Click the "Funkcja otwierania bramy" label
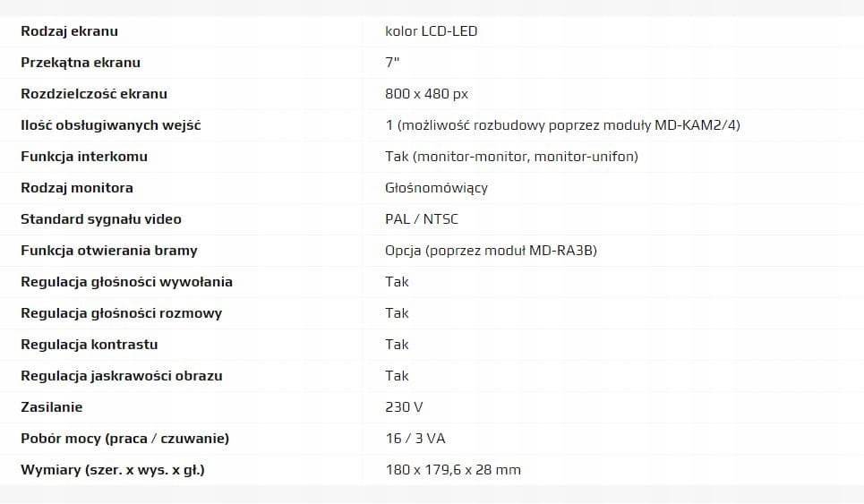This screenshot has height=504, width=864. point(109,251)
